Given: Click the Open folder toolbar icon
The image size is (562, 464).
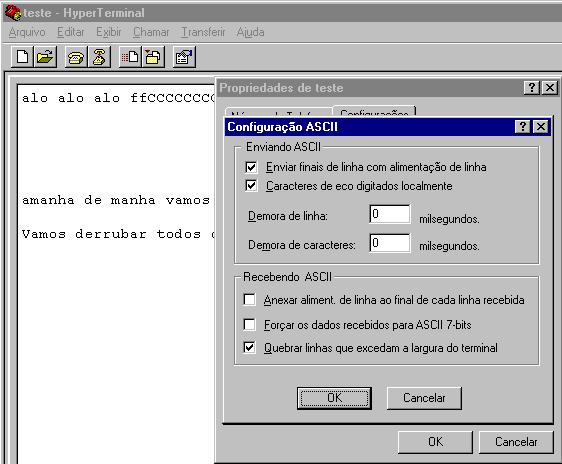Looking at the screenshot, I should [45, 57].
